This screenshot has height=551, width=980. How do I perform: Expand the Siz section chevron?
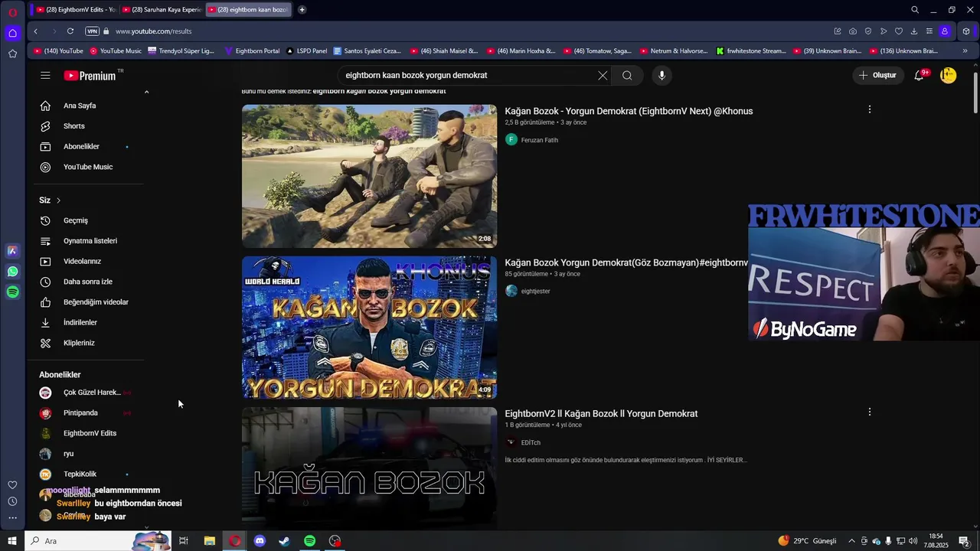tap(58, 201)
